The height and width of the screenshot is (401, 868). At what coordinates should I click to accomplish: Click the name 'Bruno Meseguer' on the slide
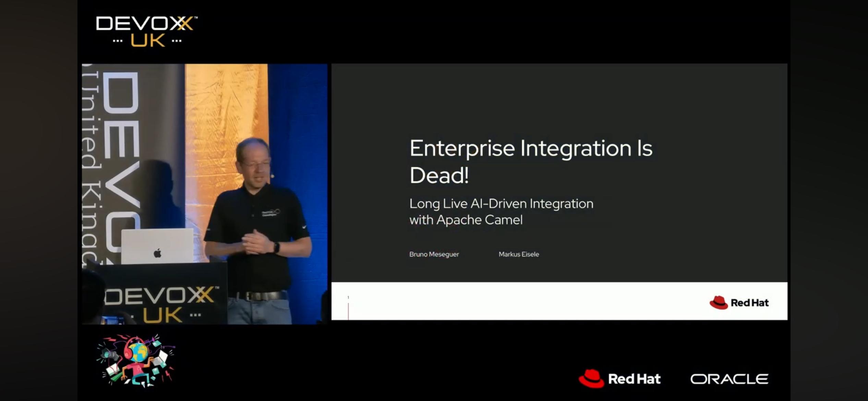pyautogui.click(x=434, y=254)
